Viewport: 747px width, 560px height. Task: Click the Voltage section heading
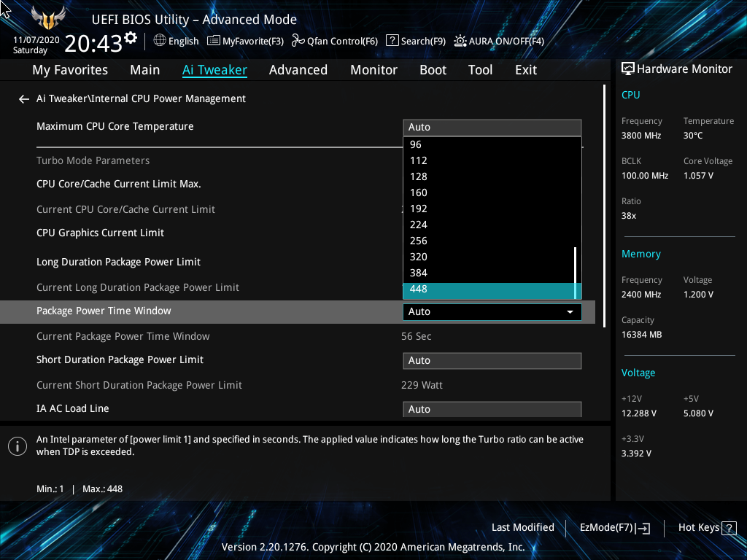[638, 373]
